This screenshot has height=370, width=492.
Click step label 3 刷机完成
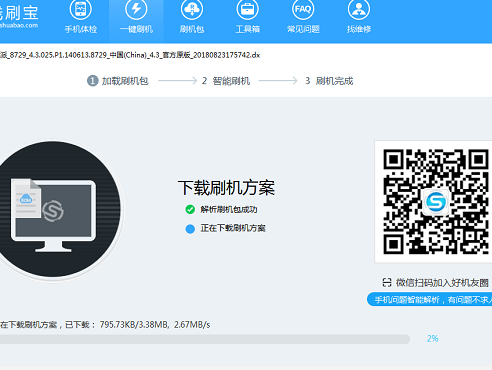coord(329,81)
